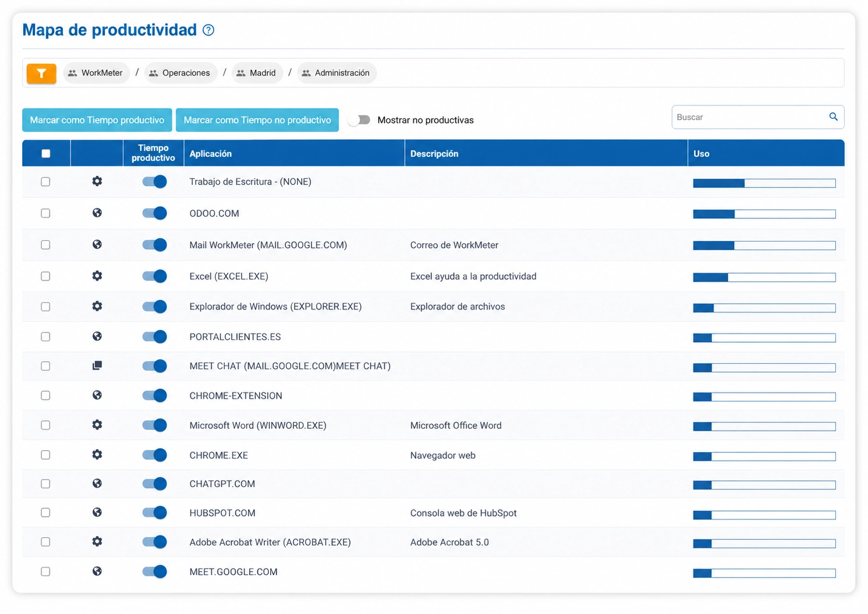Click the 'Correo de WorkMeter' description

point(454,245)
